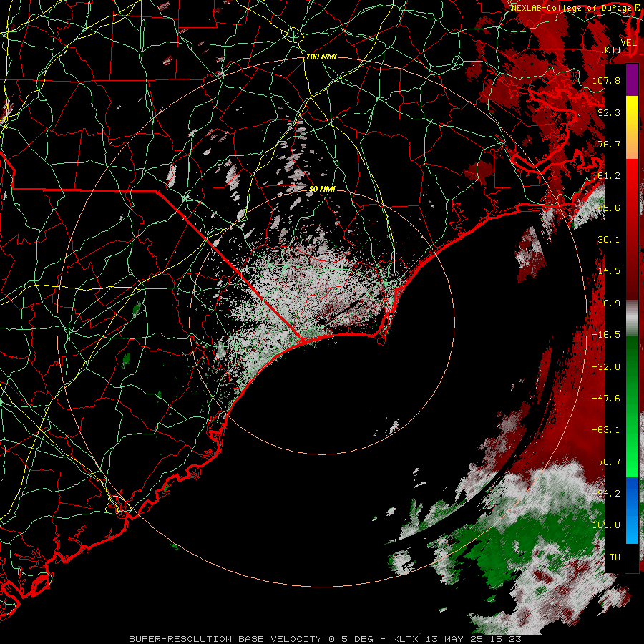Select the -109.8 scale value

coord(604,525)
